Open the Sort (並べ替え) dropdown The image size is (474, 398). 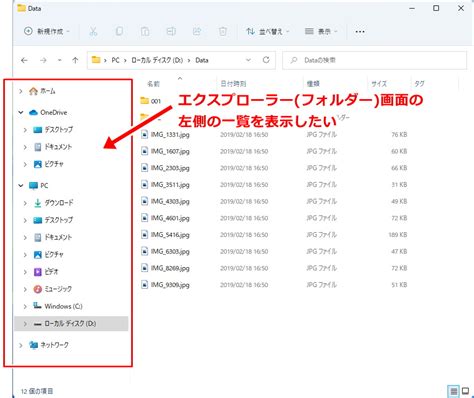268,32
